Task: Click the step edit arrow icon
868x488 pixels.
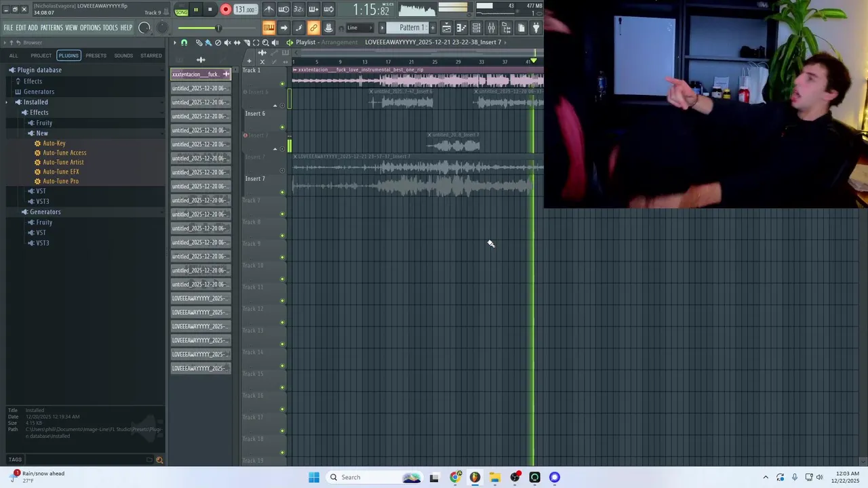Action: click(x=283, y=28)
